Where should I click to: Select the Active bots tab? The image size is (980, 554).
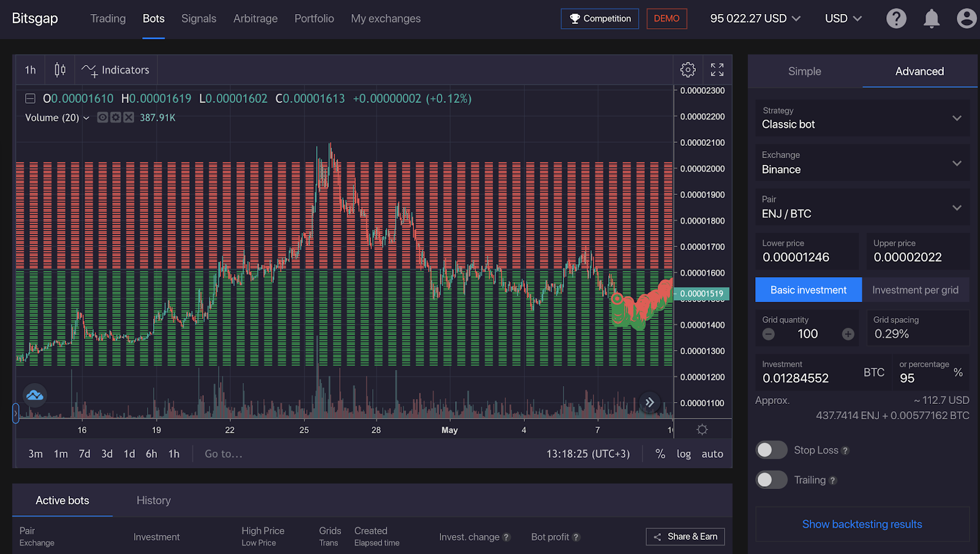62,501
